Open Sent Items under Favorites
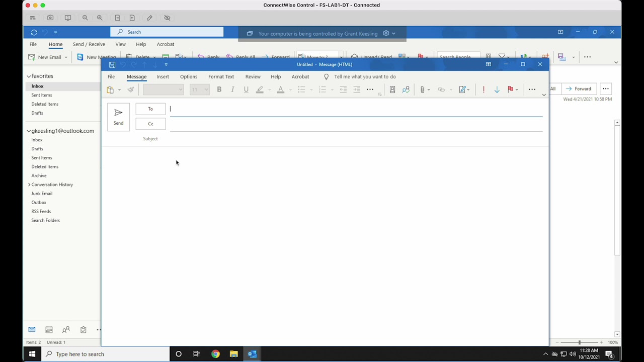This screenshot has width=644, height=362. 42,95
